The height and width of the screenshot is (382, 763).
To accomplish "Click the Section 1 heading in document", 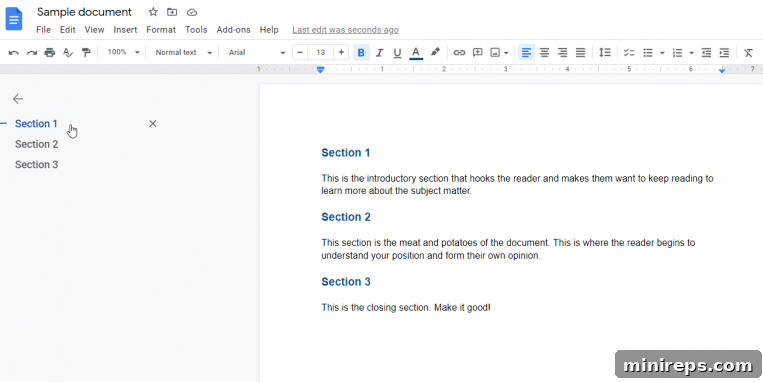I will click(345, 153).
